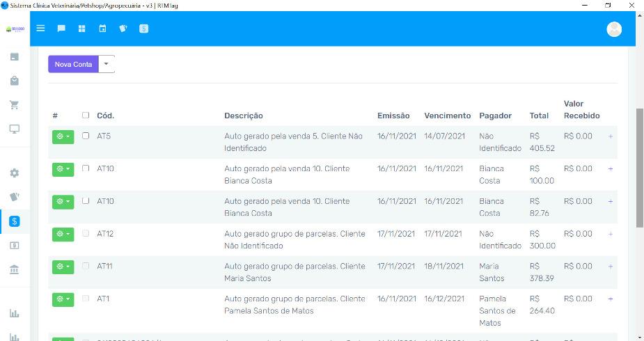Open the cards icon in top bar
644x341 pixels.
pyautogui.click(x=123, y=29)
